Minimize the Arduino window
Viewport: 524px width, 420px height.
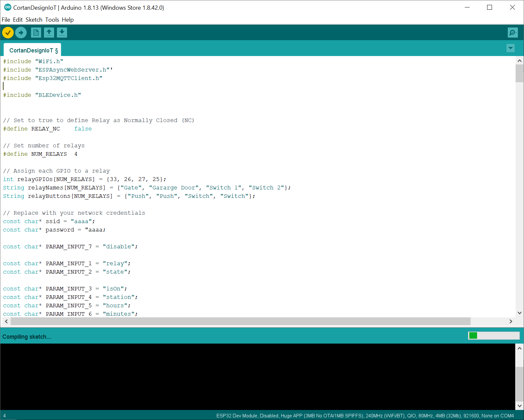click(467, 7)
